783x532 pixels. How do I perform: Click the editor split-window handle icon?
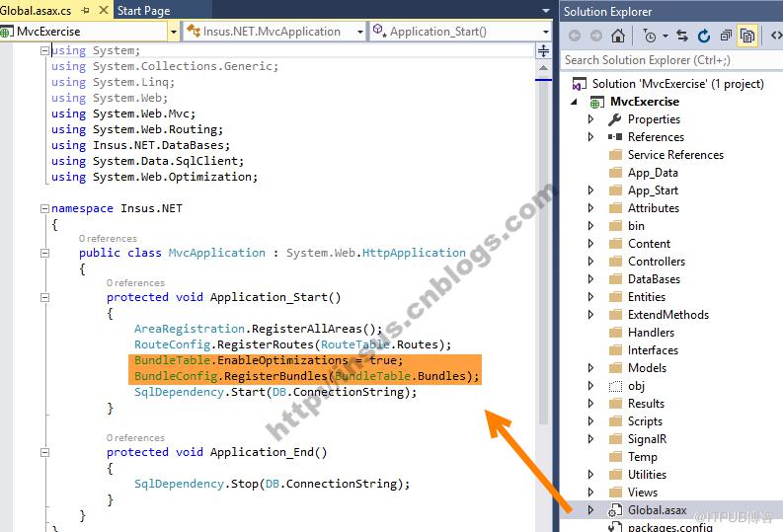(543, 50)
